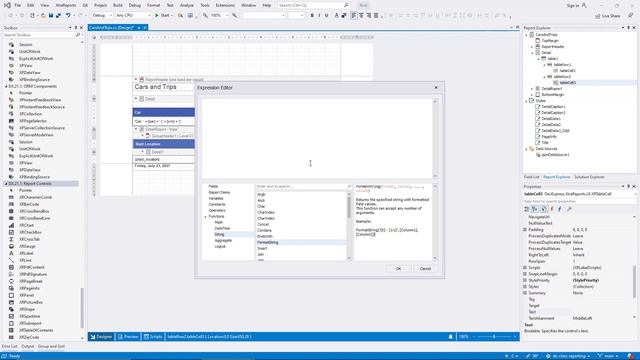Click the Expressions f icon in Properties
The width and height of the screenshot is (640, 360).
coord(560,209)
